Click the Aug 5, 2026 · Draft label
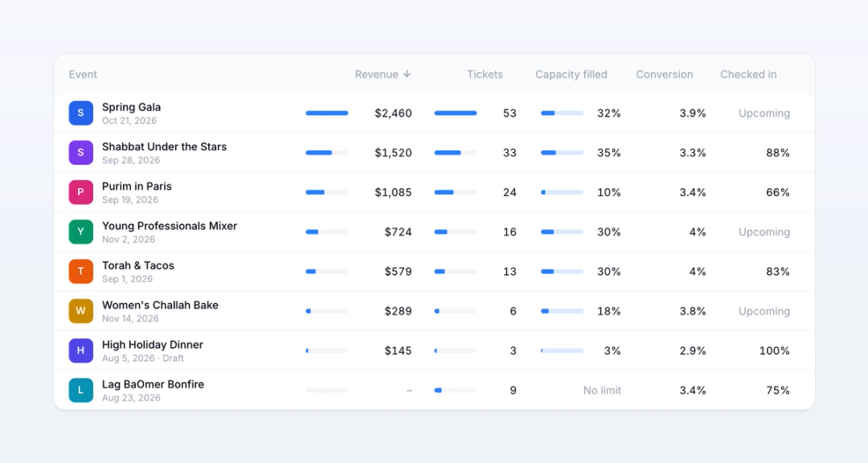The width and height of the screenshot is (868, 463). [143, 359]
